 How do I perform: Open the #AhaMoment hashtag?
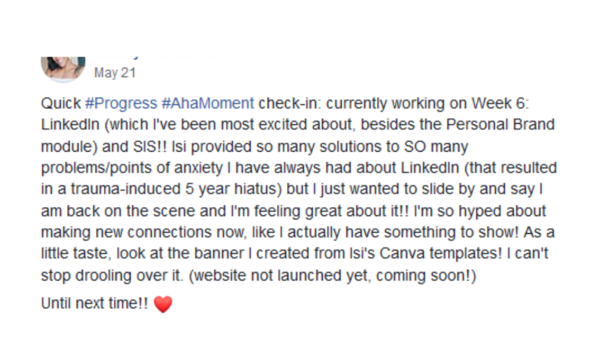tap(208, 103)
